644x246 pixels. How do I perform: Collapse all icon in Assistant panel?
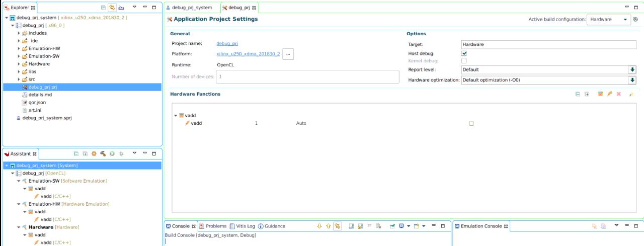tap(76, 153)
